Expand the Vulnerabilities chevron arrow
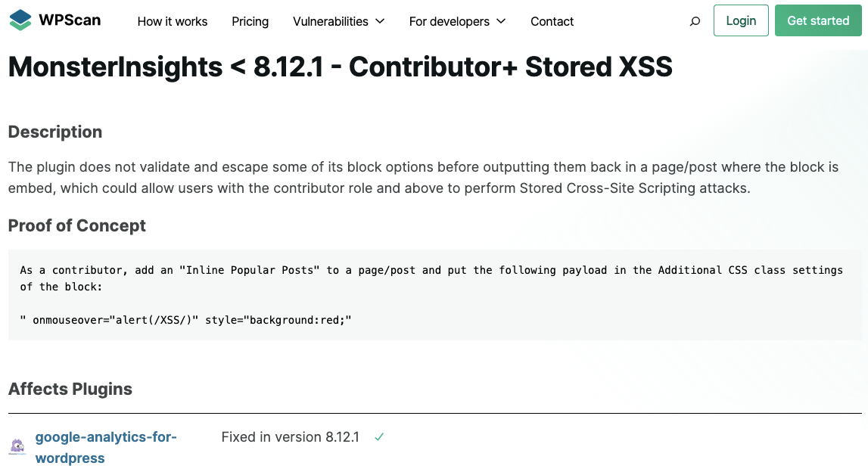Viewport: 868px width, 475px height. 380,21
